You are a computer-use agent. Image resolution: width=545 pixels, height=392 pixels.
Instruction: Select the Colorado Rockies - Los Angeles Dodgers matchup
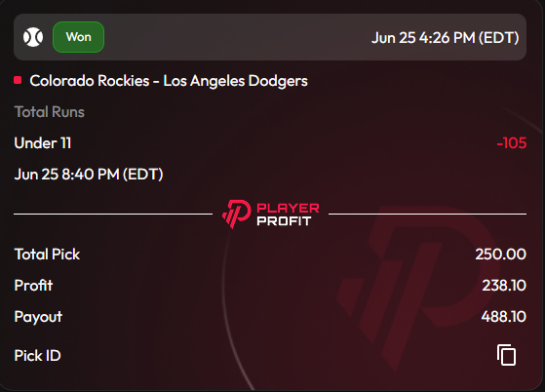click(x=169, y=81)
